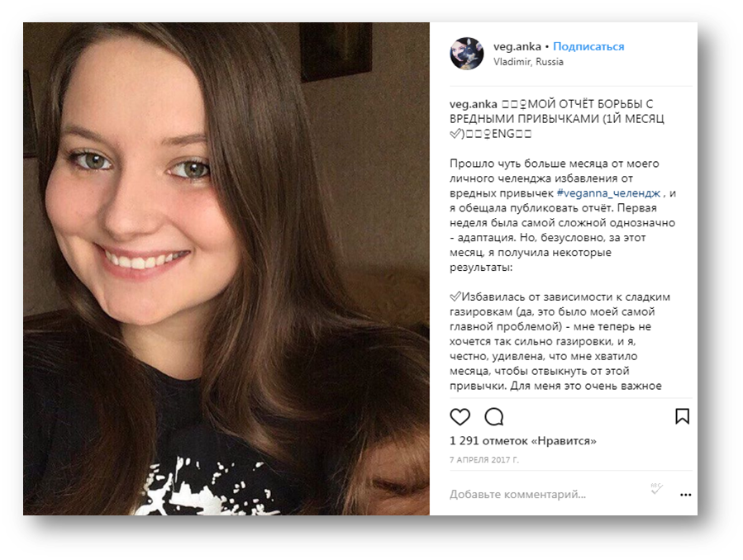Click the отметок «Нравится» label

tap(539, 441)
